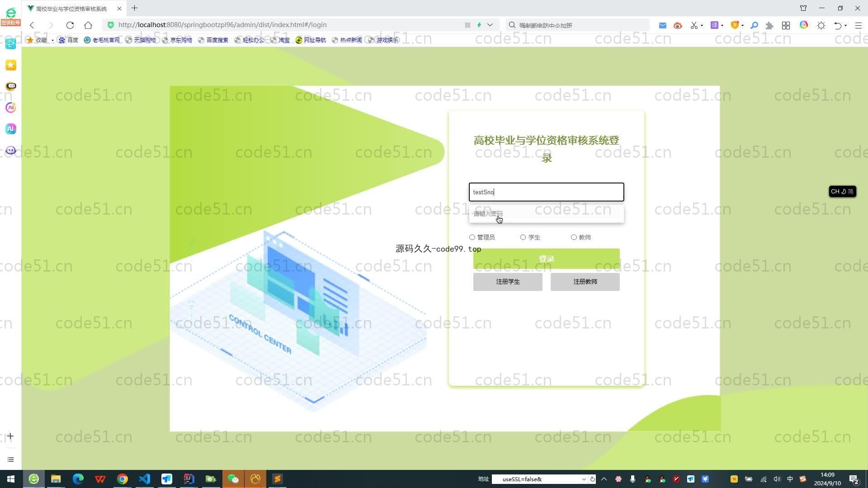Show hidden system tray icons chevron
This screenshot has width=868, height=488.
click(x=604, y=479)
